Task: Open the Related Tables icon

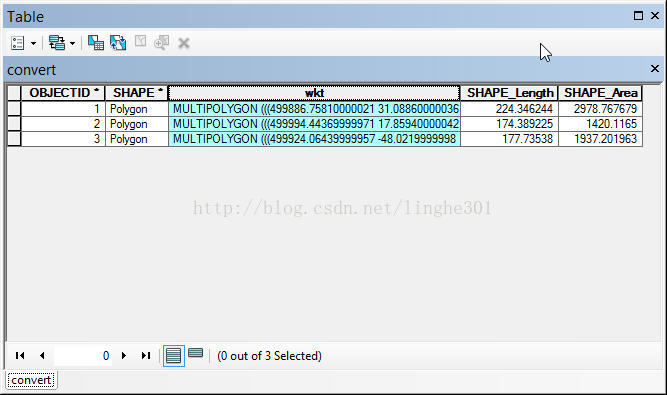Action: (57, 43)
